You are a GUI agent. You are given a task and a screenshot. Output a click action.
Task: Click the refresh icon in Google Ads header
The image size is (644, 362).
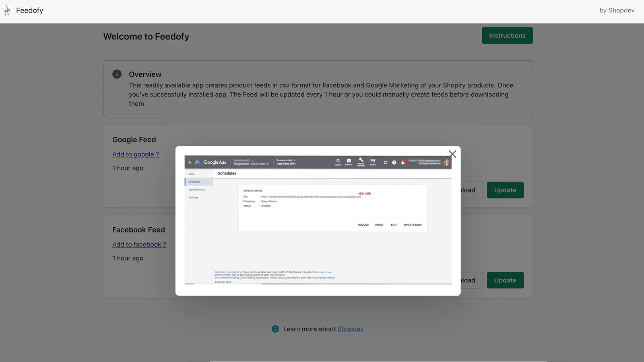[x=385, y=162]
